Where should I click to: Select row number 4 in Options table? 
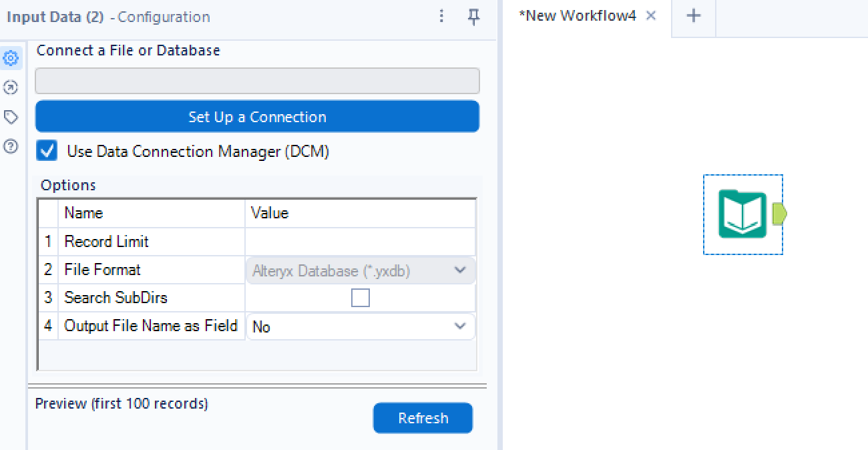[x=48, y=326]
